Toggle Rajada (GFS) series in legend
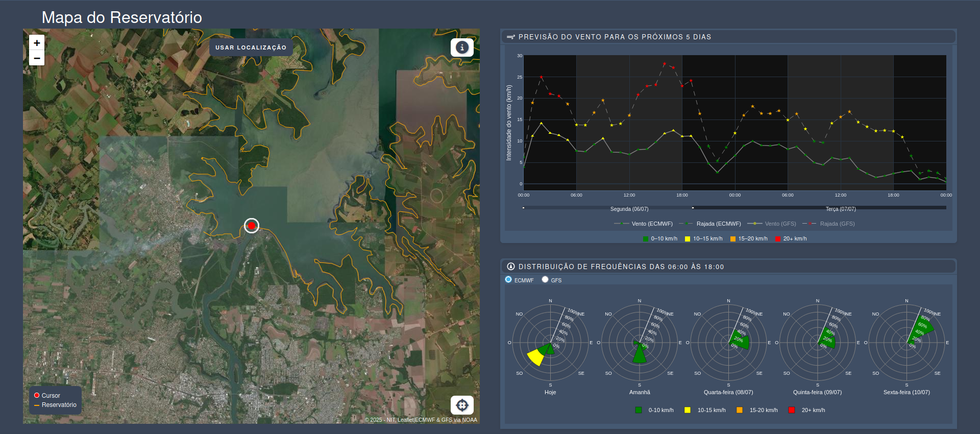Image resolution: width=980 pixels, height=434 pixels. 828,224
